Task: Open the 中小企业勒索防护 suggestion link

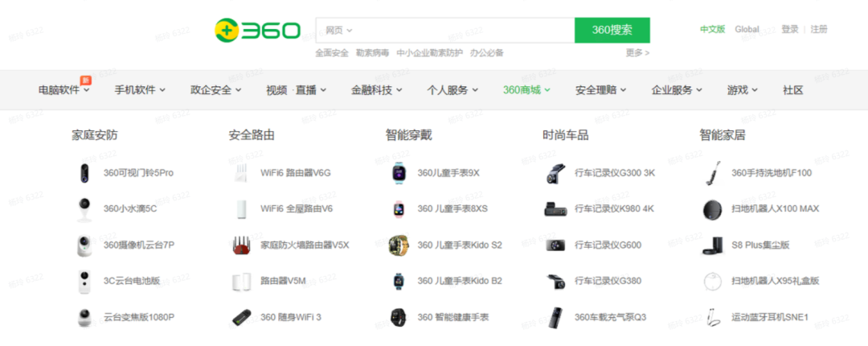Action: [x=429, y=52]
